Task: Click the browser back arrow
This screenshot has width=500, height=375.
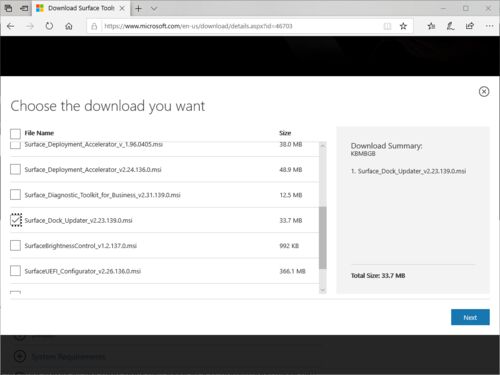Action: [x=10, y=26]
